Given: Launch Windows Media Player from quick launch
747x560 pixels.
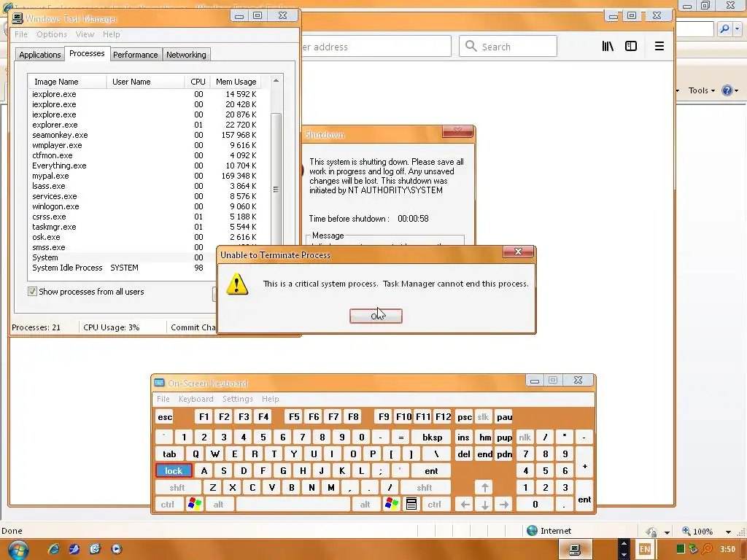Looking at the screenshot, I should pos(116,549).
